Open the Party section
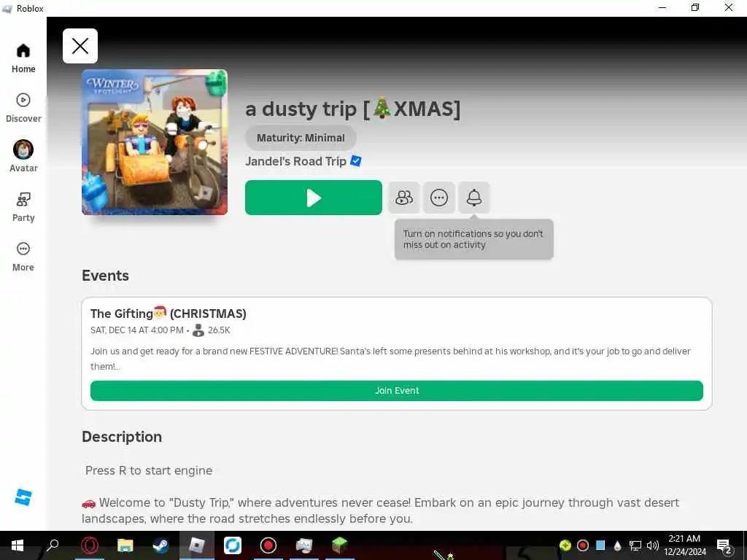Screen dimensions: 747x560 [x=23, y=207]
